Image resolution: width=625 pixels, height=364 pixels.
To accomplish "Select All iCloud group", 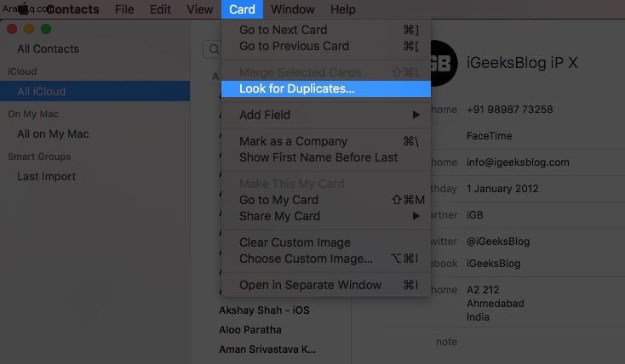I will [95, 91].
